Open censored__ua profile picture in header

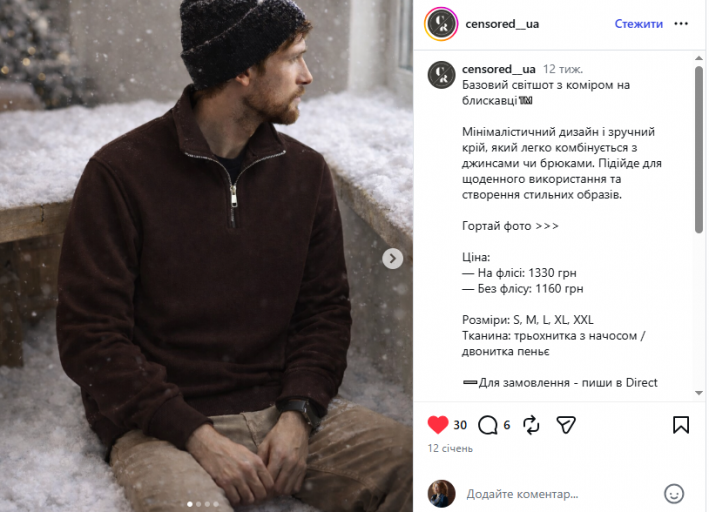[441, 24]
